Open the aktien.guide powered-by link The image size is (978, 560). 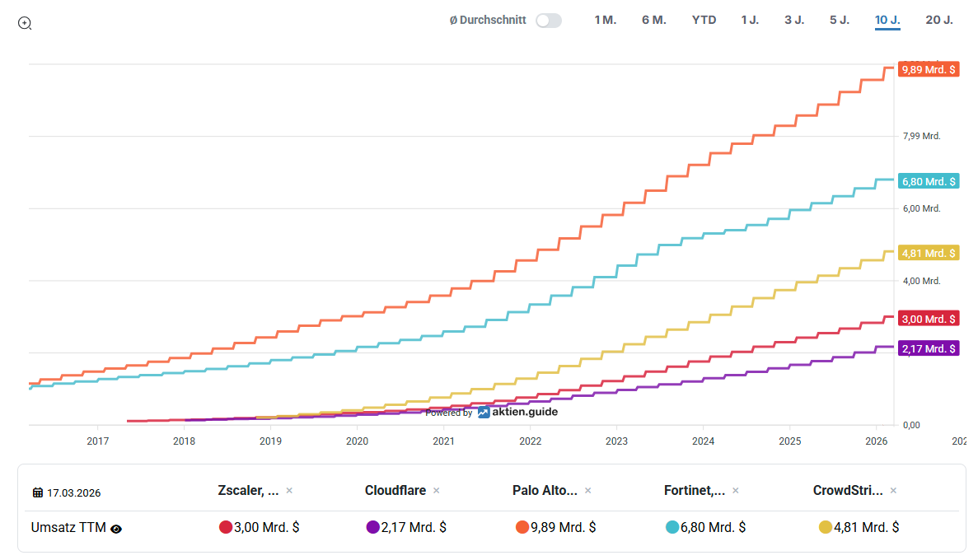click(517, 412)
